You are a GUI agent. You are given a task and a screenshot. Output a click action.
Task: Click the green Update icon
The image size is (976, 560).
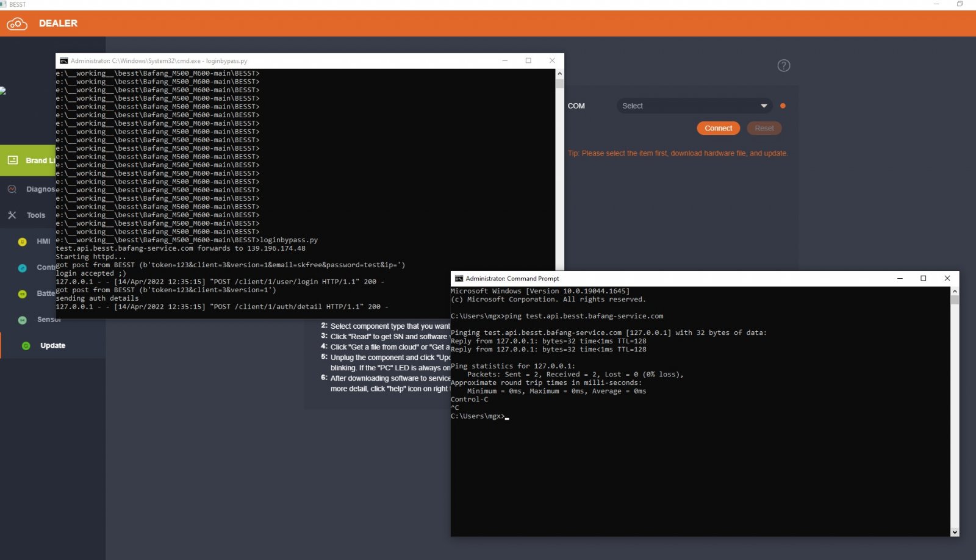click(x=26, y=346)
